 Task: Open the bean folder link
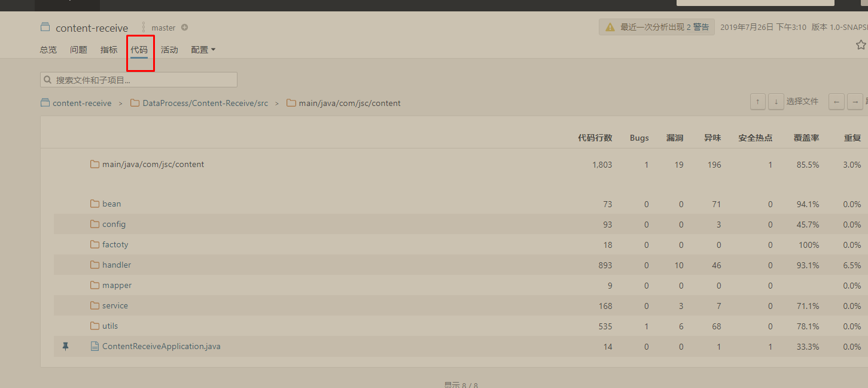point(111,204)
